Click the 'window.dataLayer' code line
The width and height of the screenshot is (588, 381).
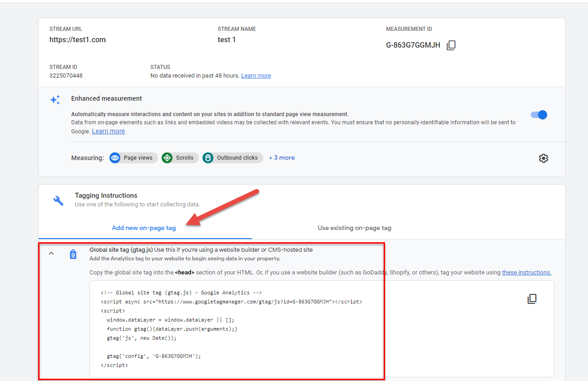171,320
